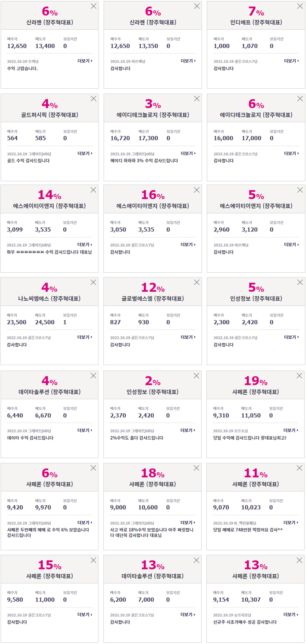The image size is (306, 644).
Task: Close the 인성정보 2% card
Action: [196, 376]
